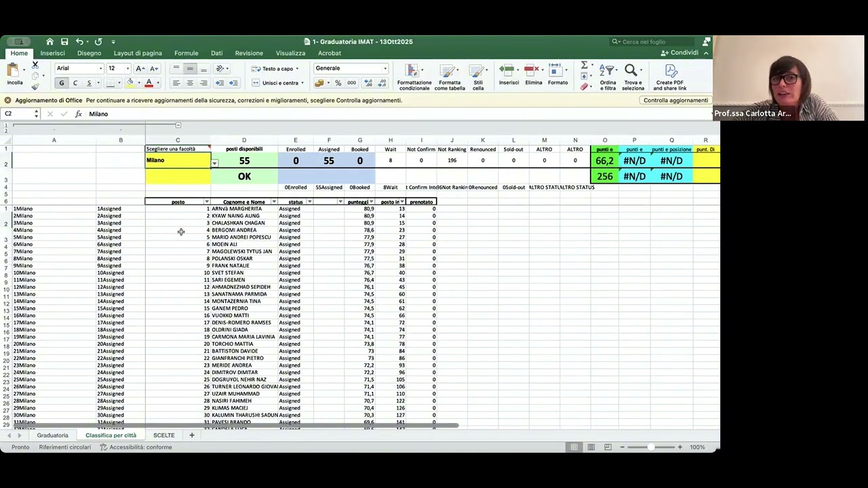Open the Layout di pagina tab

pyautogui.click(x=138, y=53)
